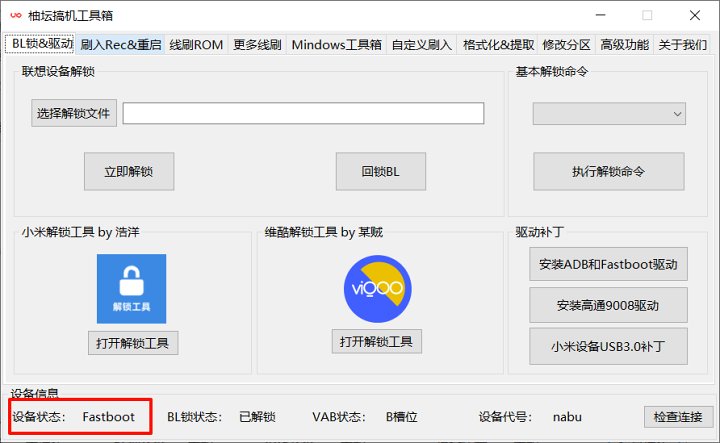Switch to the 刷入Rec&重启 tab
The image size is (720, 443).
(x=120, y=45)
